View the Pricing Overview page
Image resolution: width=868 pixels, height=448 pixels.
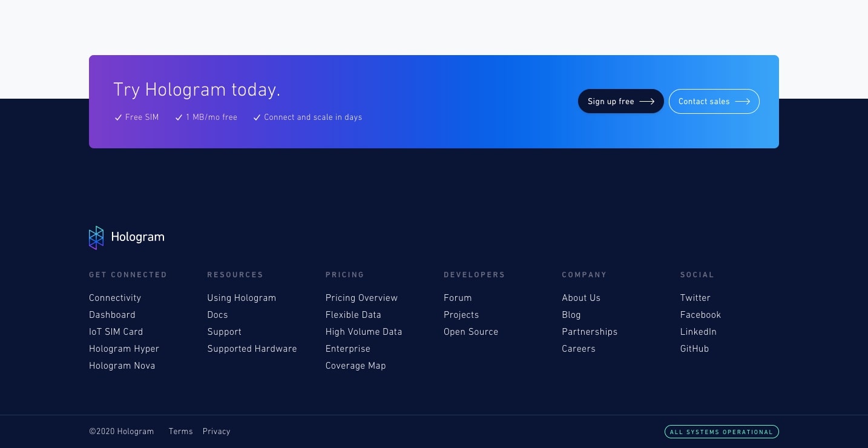coord(361,297)
